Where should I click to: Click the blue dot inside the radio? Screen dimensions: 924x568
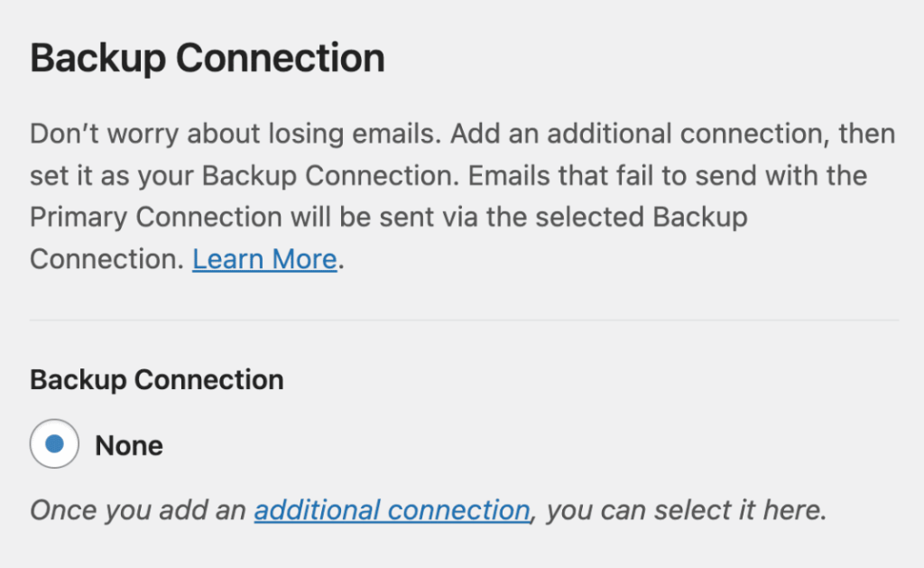click(54, 444)
